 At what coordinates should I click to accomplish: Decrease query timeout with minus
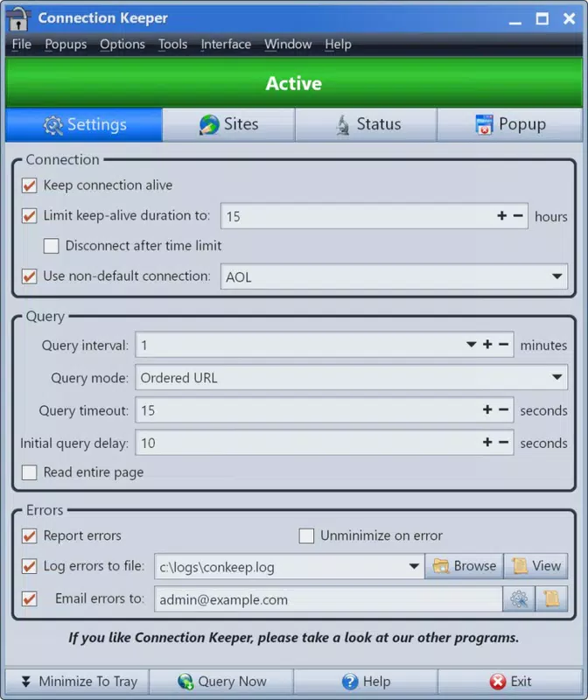[504, 409]
